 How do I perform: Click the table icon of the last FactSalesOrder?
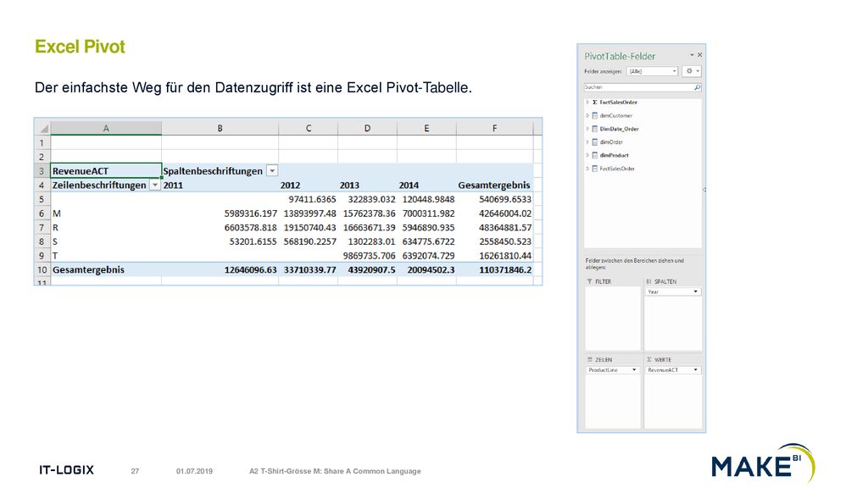594,169
